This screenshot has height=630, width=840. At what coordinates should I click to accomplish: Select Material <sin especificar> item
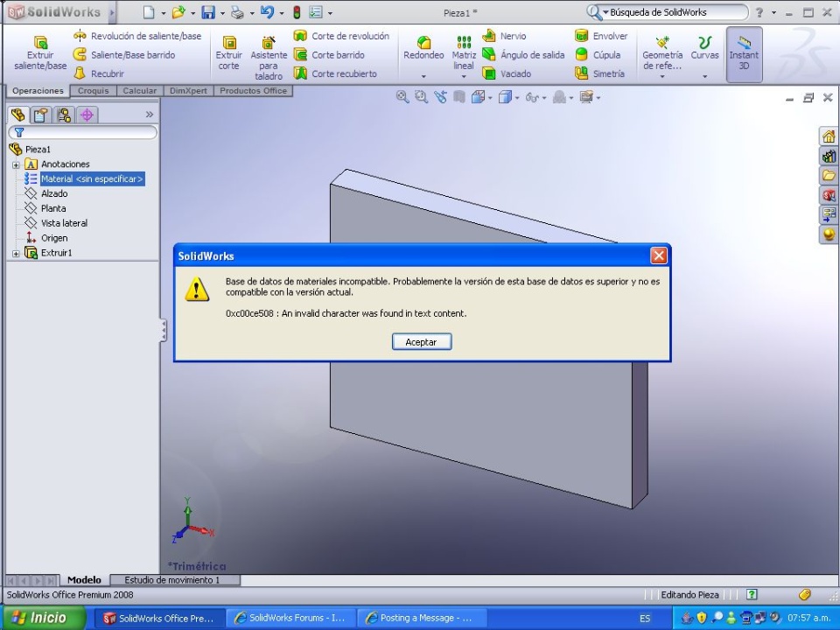tap(92, 178)
